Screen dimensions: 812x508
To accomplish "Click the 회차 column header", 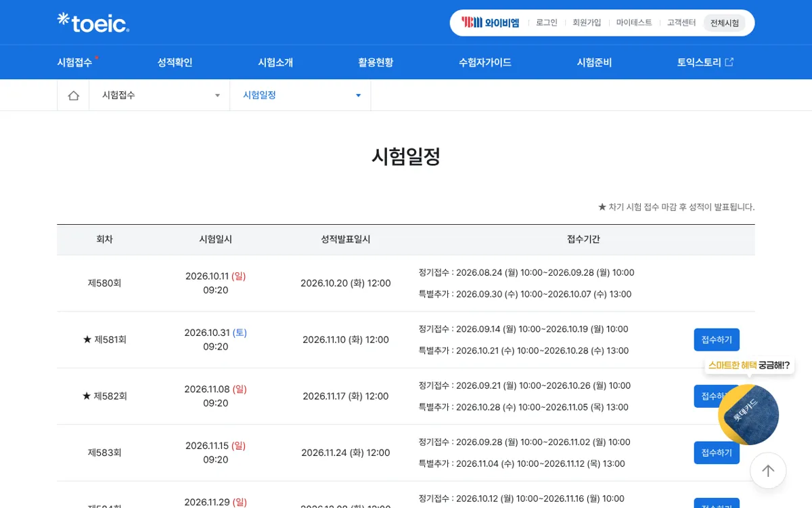I will pyautogui.click(x=104, y=239).
